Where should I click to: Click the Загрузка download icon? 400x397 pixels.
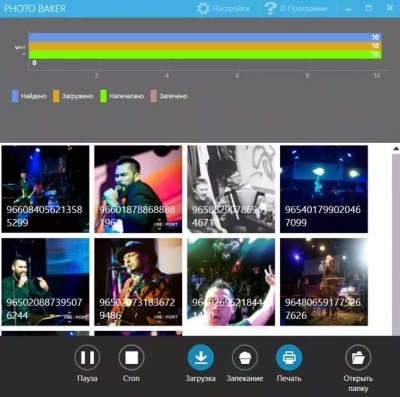201,358
